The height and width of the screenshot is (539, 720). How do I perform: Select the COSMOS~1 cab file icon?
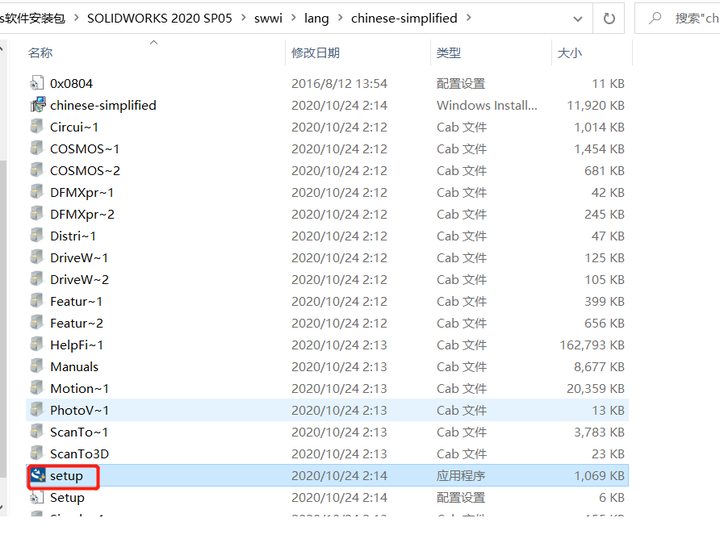(37, 148)
